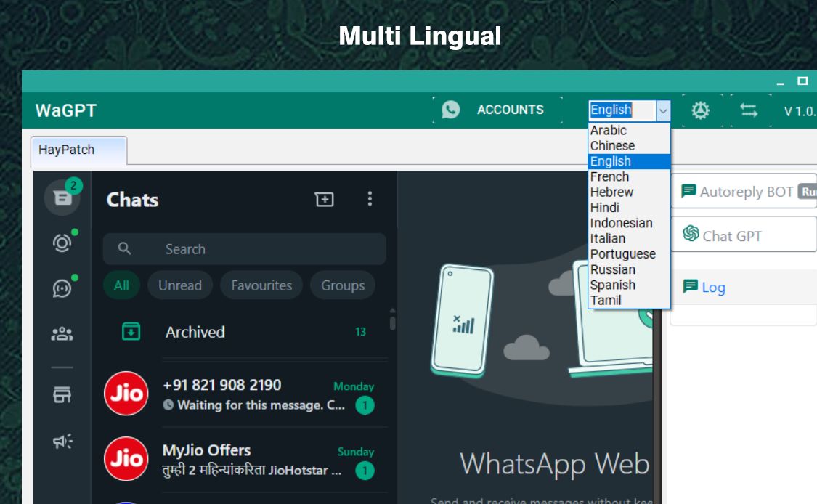The width and height of the screenshot is (817, 504).
Task: Choose Spanish language option
Action: [x=629, y=285]
